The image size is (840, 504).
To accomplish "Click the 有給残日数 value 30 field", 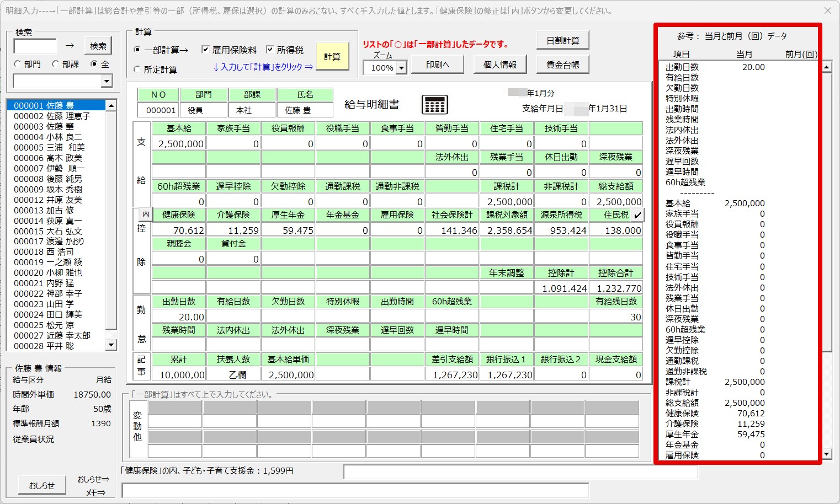I will [x=615, y=317].
